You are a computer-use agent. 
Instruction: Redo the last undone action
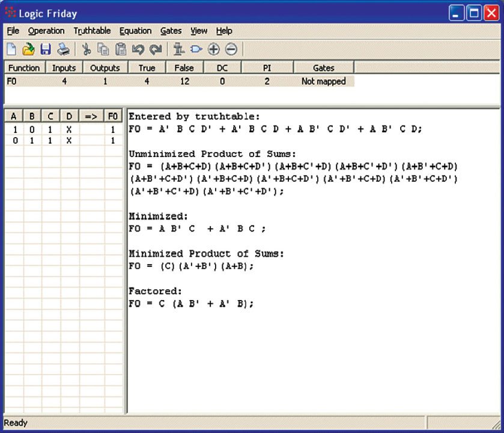click(154, 49)
